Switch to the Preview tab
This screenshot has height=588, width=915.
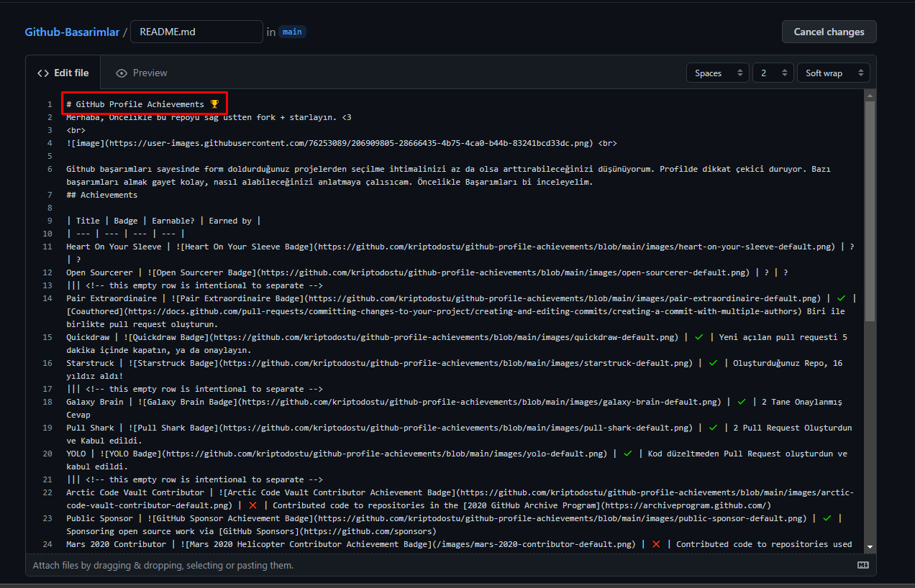142,73
